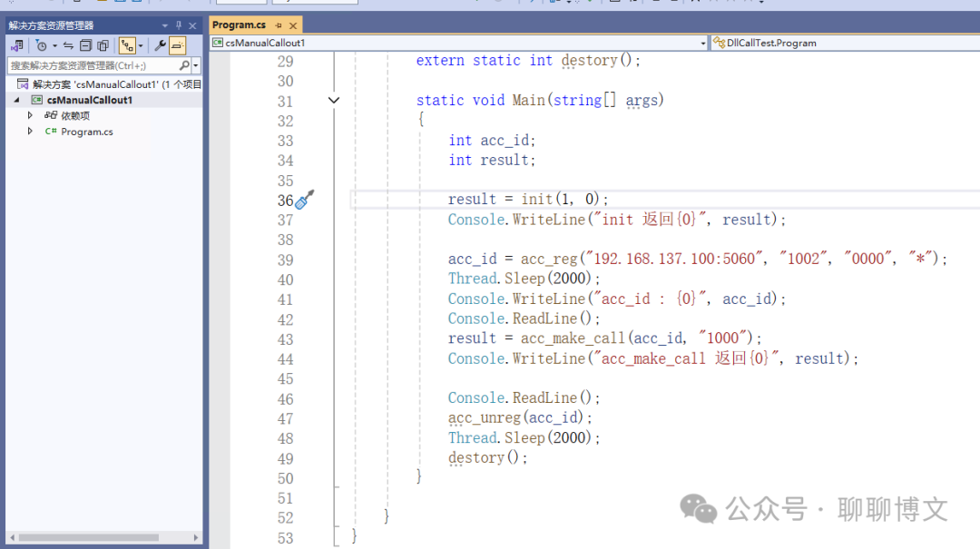The width and height of the screenshot is (980, 549).
Task: Toggle the nested file view button
Action: click(x=126, y=45)
